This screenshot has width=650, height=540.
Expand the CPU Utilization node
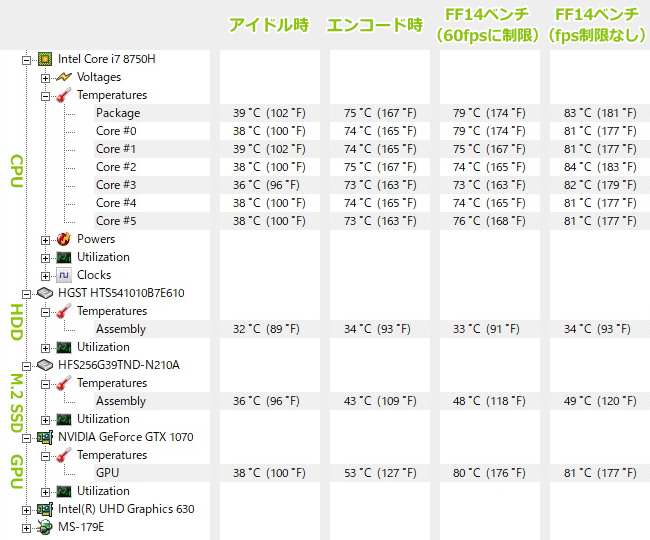point(45,259)
